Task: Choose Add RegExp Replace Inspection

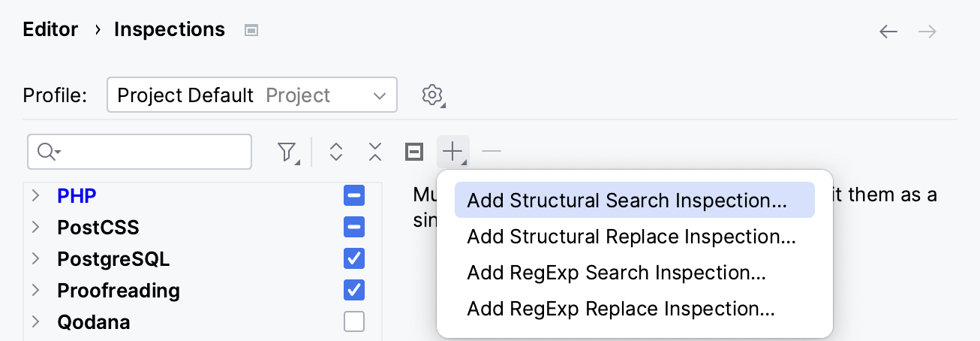Action: tap(621, 309)
